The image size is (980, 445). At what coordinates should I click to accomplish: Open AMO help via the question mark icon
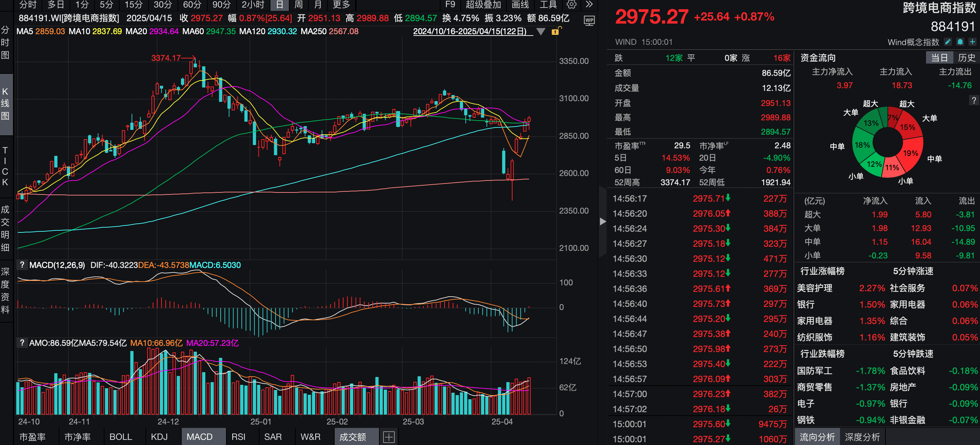[x=23, y=342]
